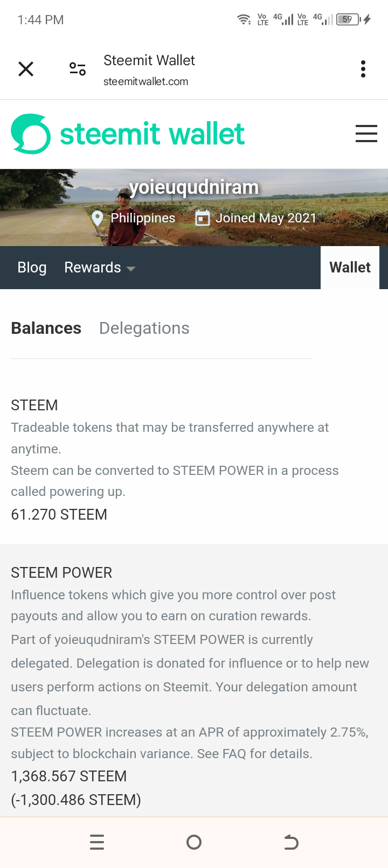Screen dimensions: 388x868
Task: Click the 61.270 STEEM balance
Action: [x=59, y=514]
